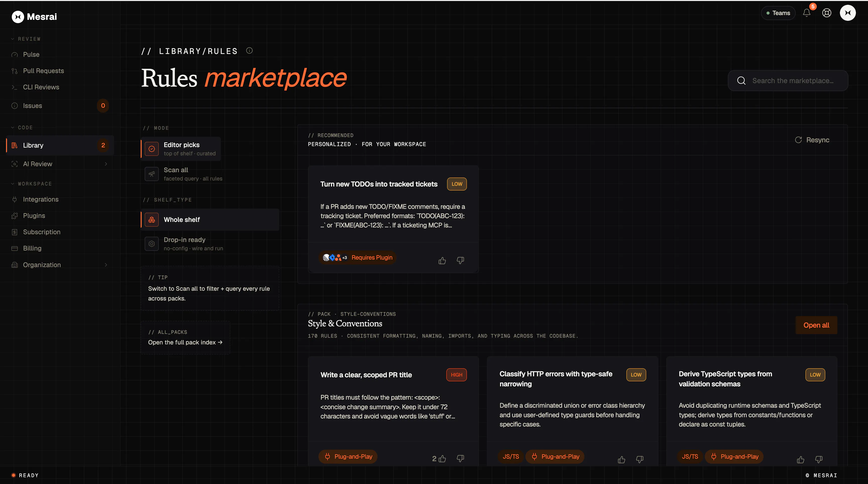Select the Whole shelf type
The image size is (868, 484).
tap(210, 220)
